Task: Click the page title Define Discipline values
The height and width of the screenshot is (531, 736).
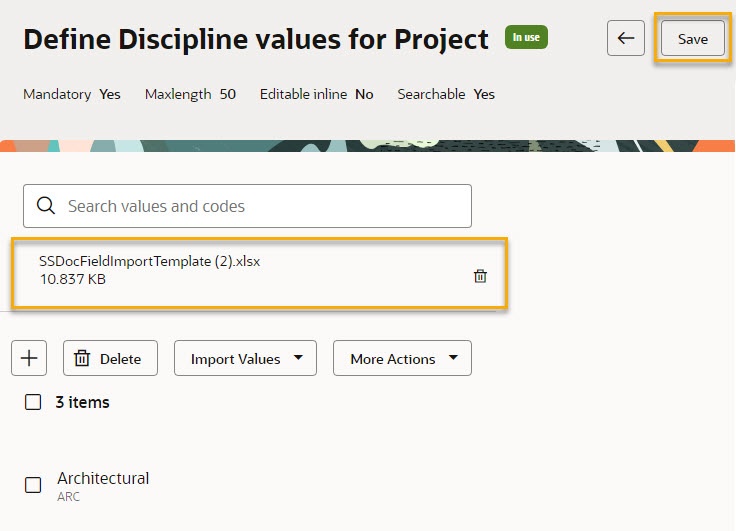Action: click(x=256, y=39)
